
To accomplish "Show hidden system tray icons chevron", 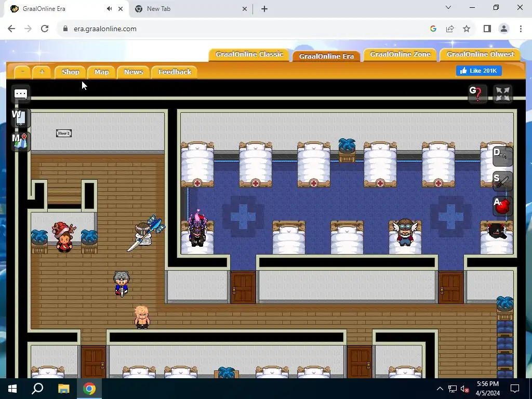I will coord(440,389).
